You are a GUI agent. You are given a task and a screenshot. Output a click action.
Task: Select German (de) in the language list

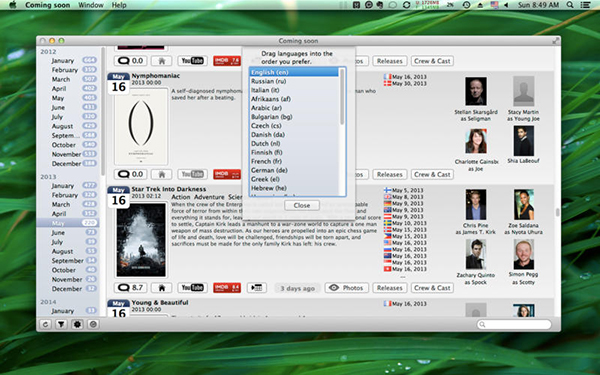click(294, 170)
